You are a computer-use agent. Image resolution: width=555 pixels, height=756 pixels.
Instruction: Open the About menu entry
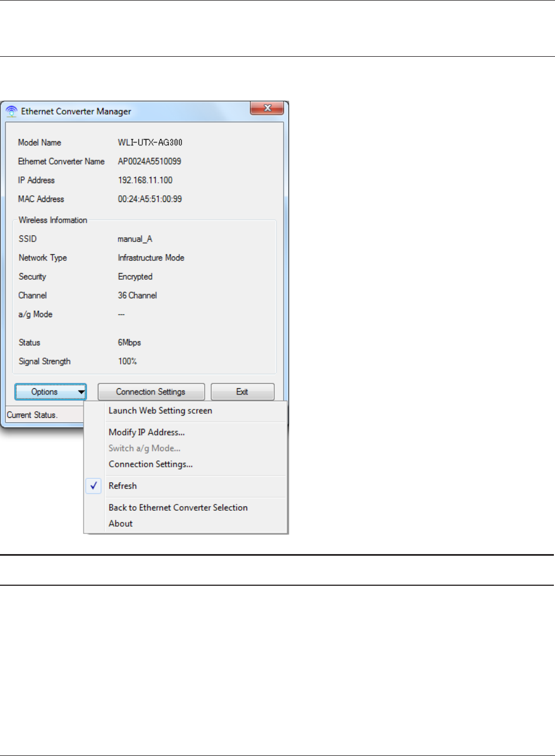click(121, 523)
